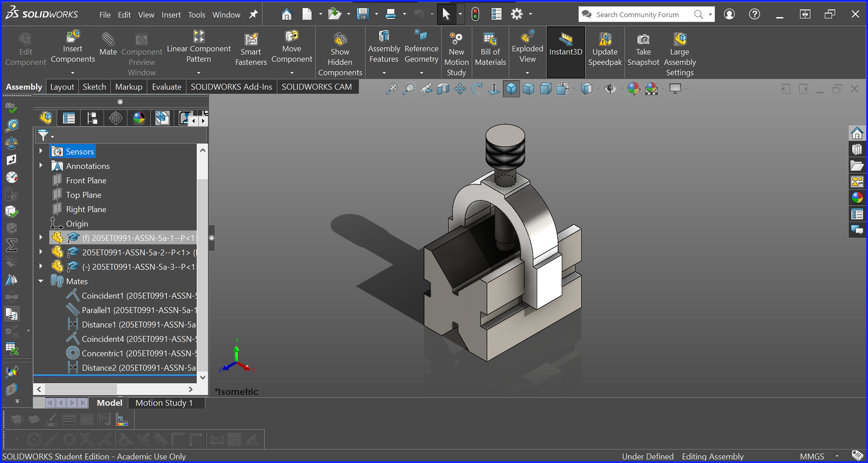
Task: Open the Linear Component Pattern dropdown
Action: (198, 73)
